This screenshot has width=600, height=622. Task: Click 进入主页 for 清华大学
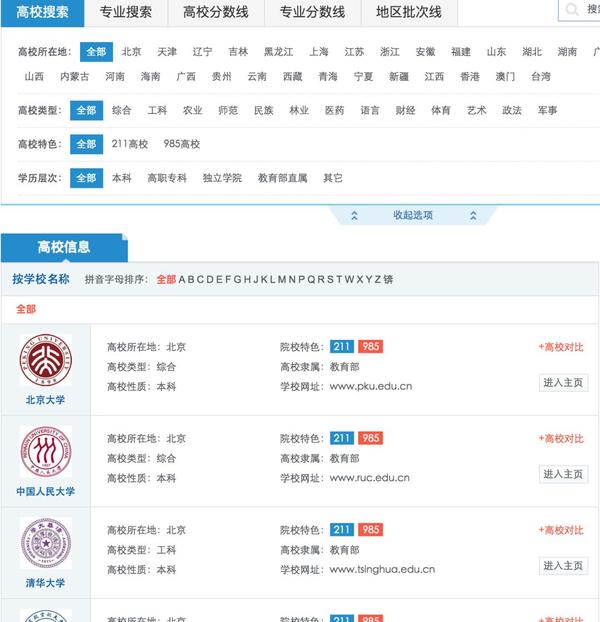click(563, 566)
